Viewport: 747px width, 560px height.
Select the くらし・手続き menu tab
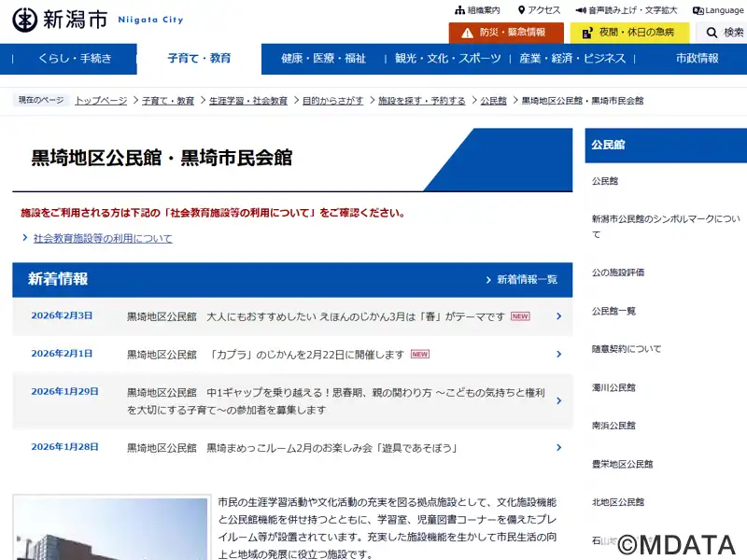tap(75, 59)
